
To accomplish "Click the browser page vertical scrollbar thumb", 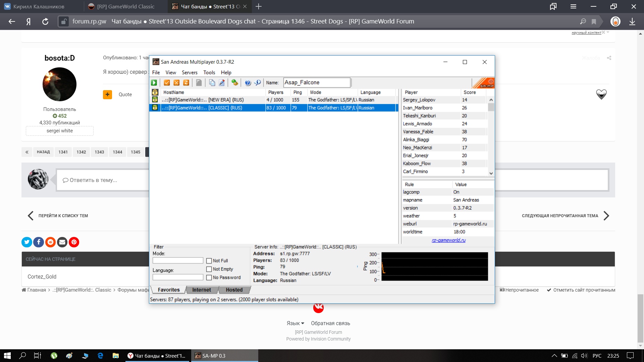I will click(x=640, y=318).
